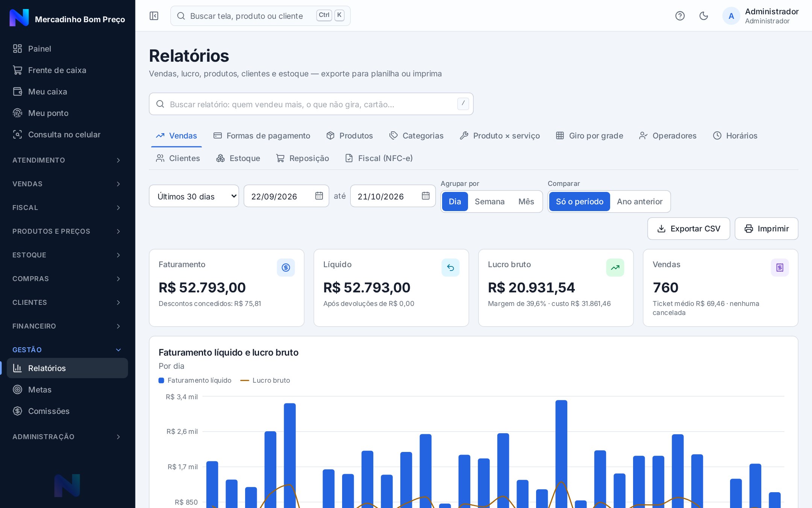812x508 pixels.
Task: Expand the VENDAS sidebar section
Action: [67, 184]
